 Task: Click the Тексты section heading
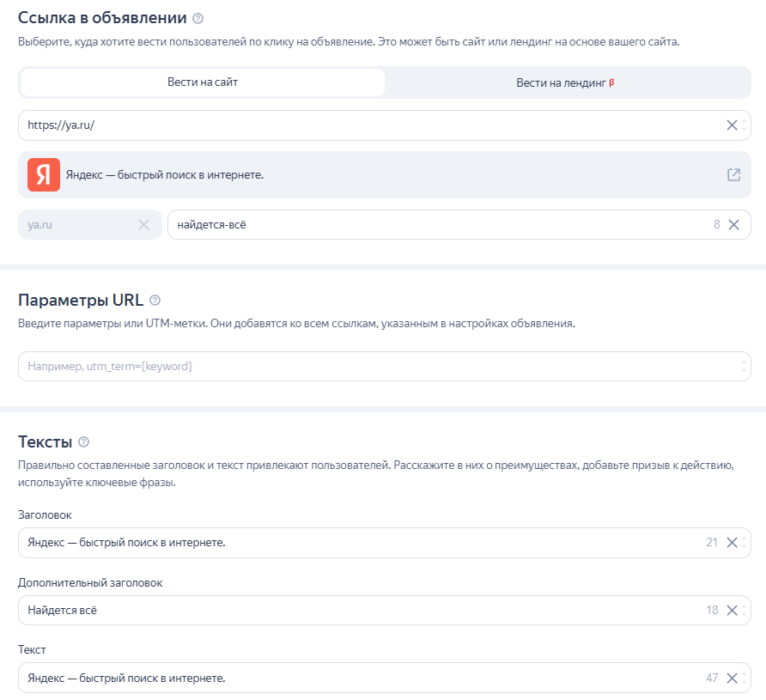[45, 442]
